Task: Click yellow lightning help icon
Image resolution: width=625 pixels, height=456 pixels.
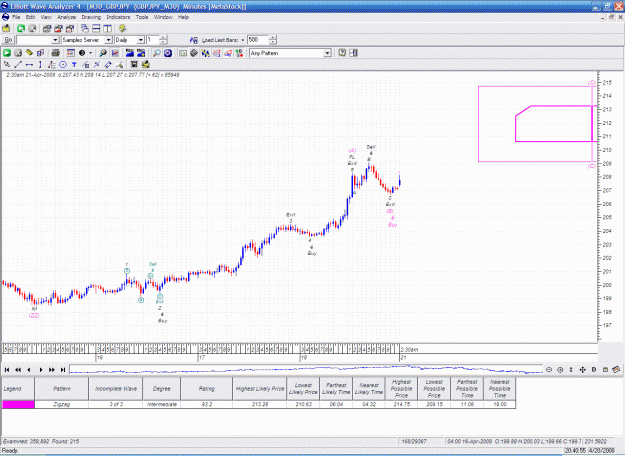Action: [122, 28]
